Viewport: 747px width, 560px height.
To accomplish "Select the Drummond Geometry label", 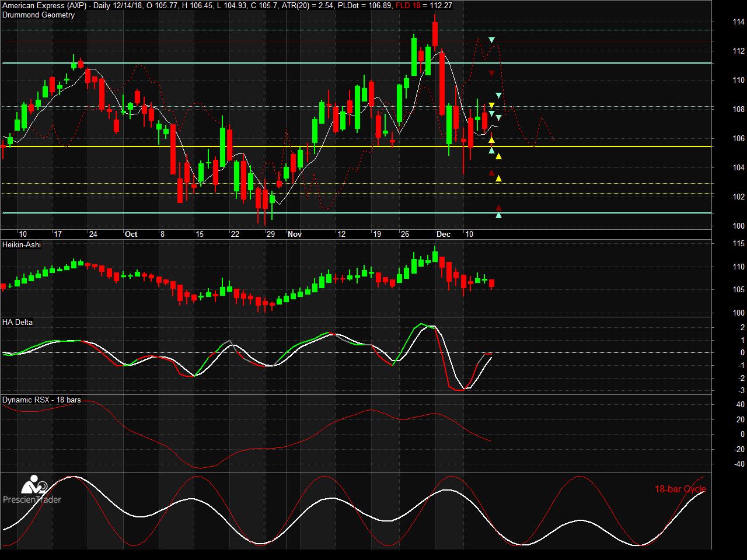I will (39, 15).
